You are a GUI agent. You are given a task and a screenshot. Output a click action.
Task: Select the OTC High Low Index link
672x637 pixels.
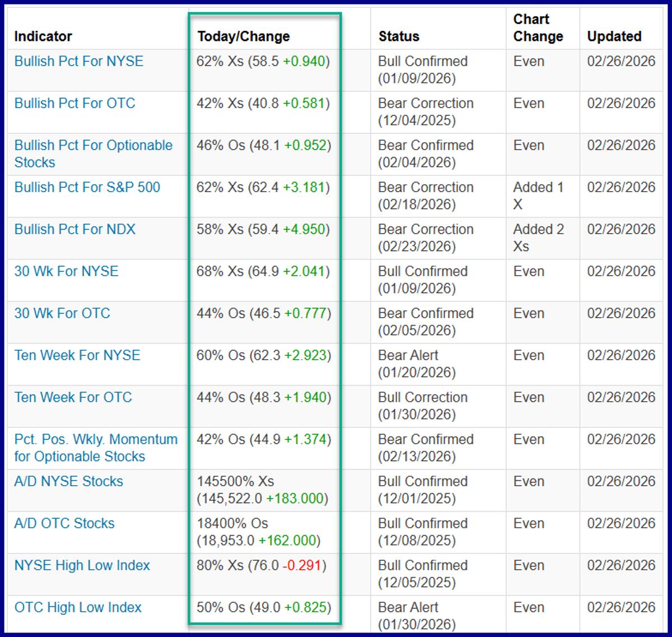[x=77, y=607]
